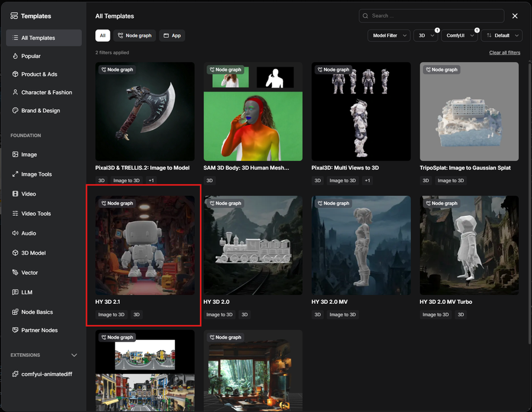The image size is (532, 412).
Task: Click the comfyui-animatediff extension icon
Action: (x=15, y=374)
